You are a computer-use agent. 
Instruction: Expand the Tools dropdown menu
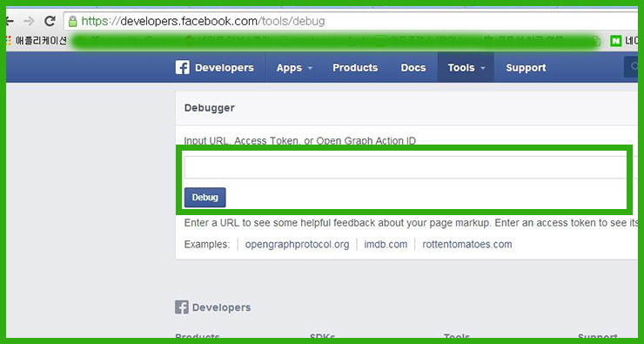[x=466, y=67]
